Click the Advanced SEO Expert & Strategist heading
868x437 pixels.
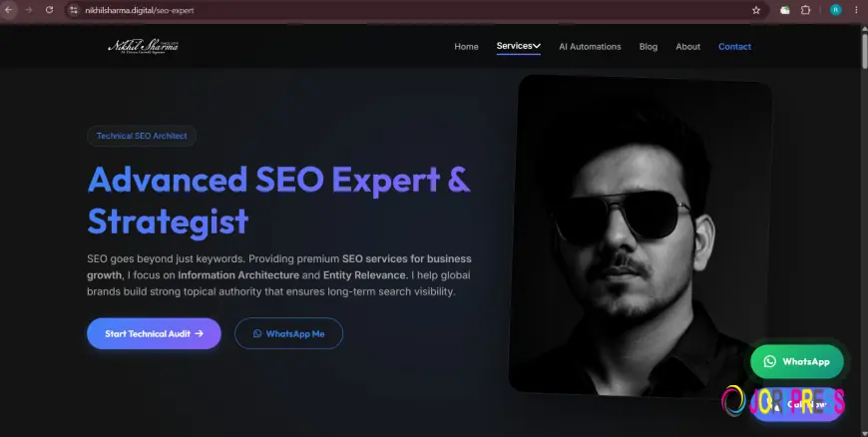click(x=279, y=201)
